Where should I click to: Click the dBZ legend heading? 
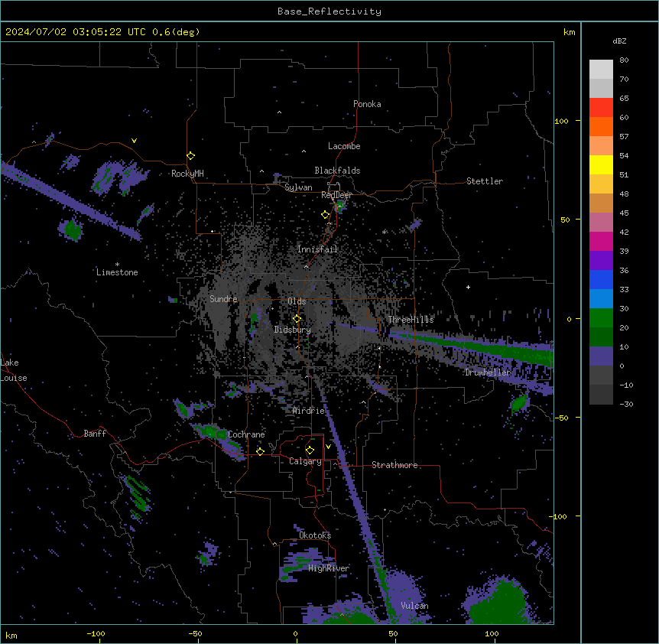pyautogui.click(x=619, y=41)
